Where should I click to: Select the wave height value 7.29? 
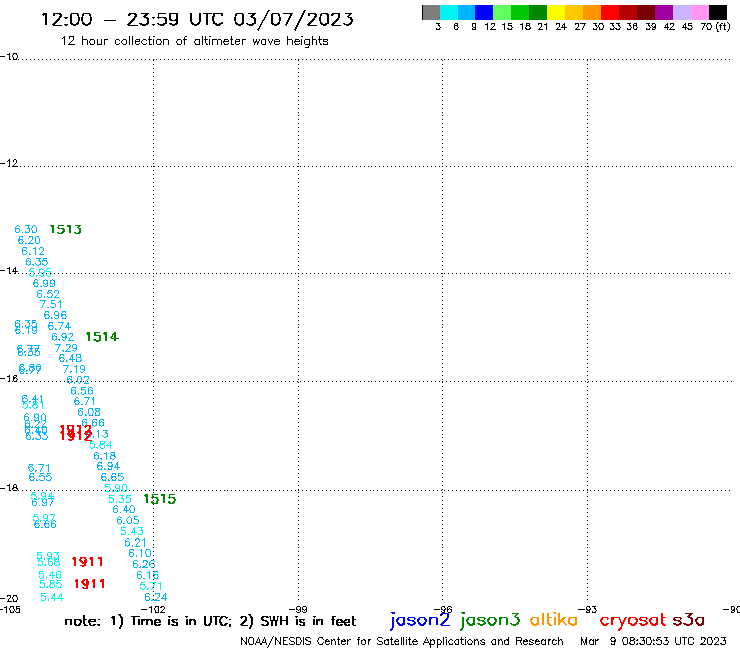pos(66,348)
